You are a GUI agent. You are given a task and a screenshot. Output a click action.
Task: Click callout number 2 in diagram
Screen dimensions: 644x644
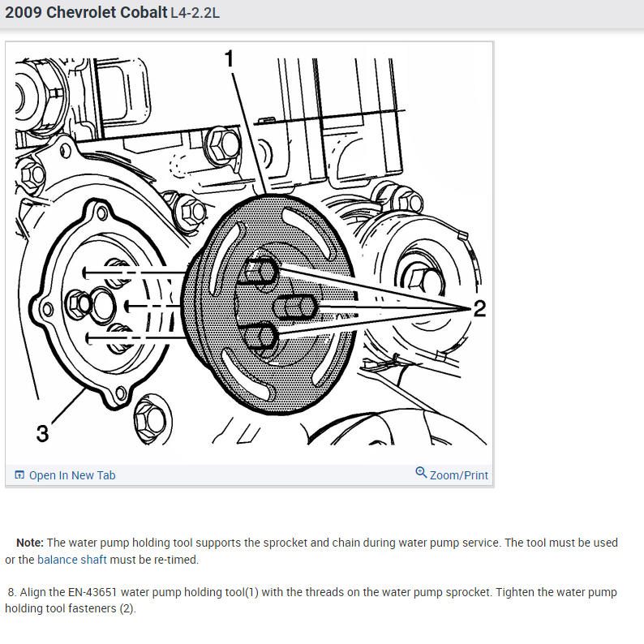479,308
